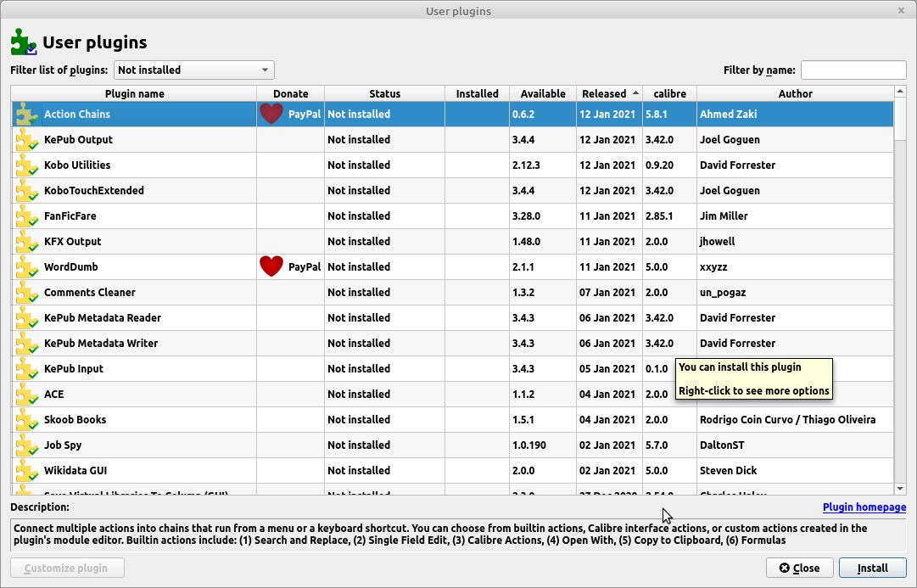
Task: Select the KePub Output plugin icon
Action: coord(27,140)
